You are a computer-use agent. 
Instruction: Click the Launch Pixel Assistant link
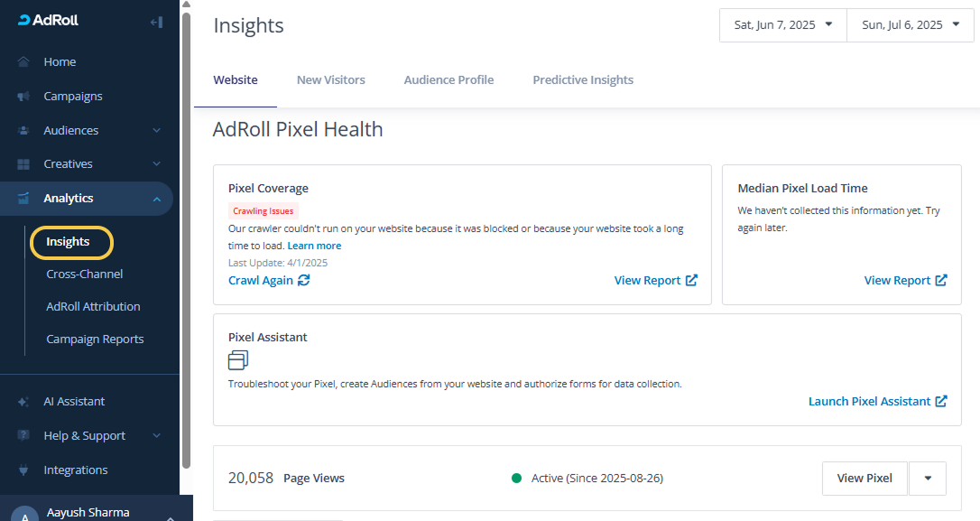pyautogui.click(x=877, y=402)
